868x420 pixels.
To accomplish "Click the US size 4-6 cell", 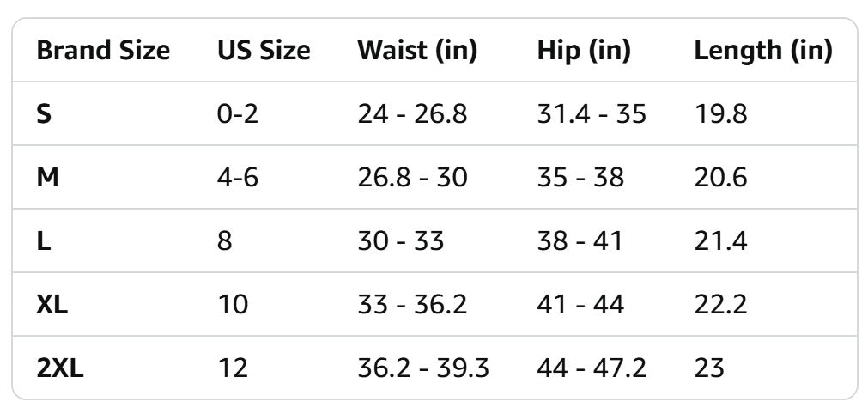I will [x=238, y=178].
